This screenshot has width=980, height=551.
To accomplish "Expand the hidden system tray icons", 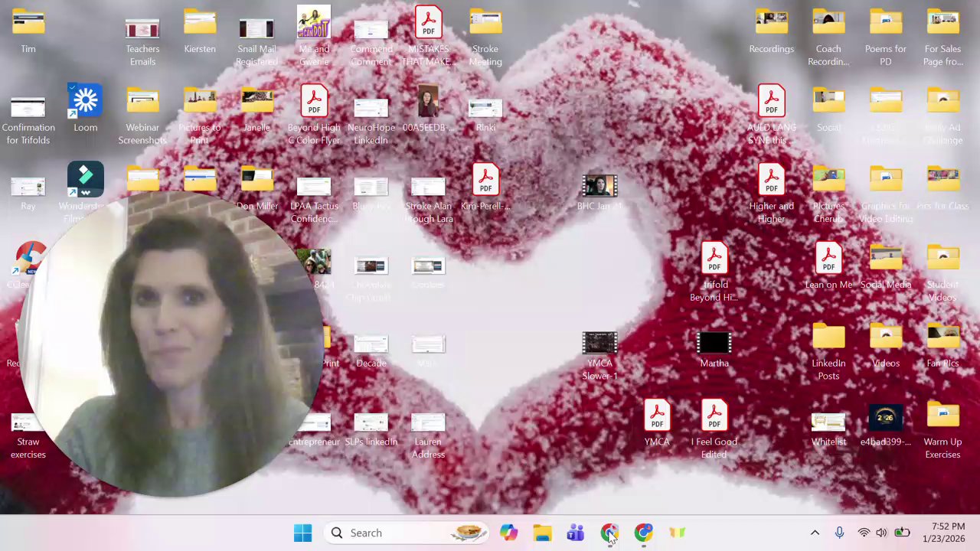I will [815, 533].
